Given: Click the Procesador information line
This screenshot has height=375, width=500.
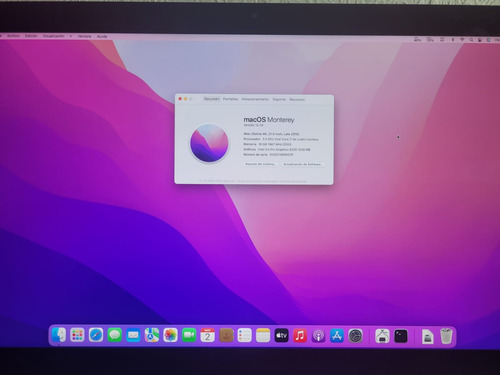Looking at the screenshot, I should [281, 139].
